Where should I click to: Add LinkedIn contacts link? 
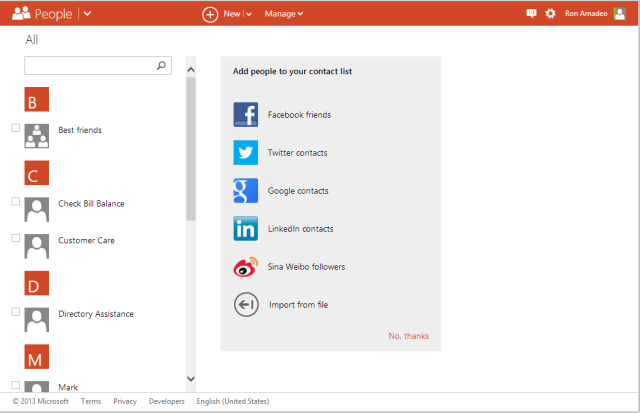[x=300, y=229]
